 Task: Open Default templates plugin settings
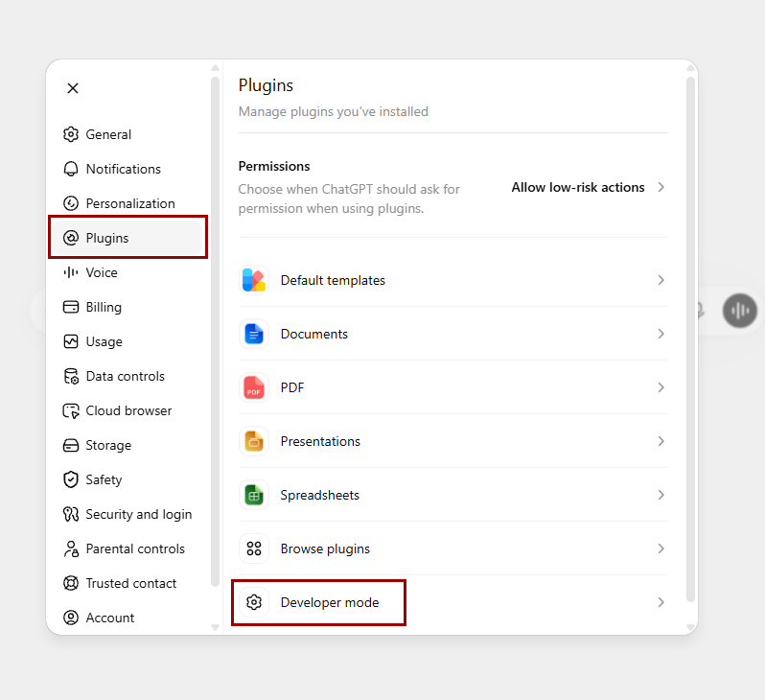click(453, 280)
